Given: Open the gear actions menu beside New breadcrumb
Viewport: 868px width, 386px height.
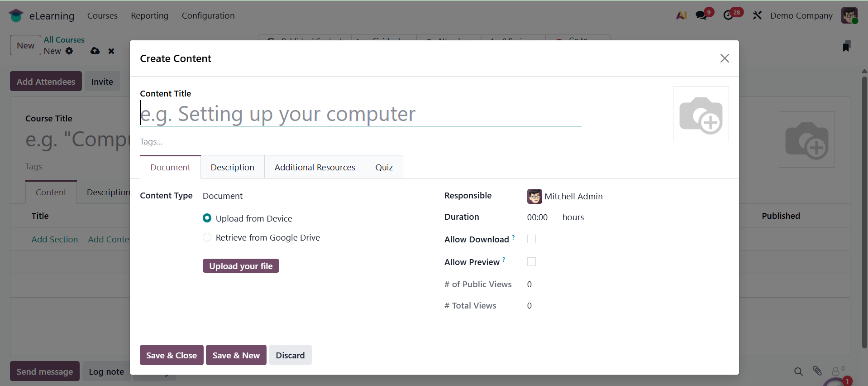Looking at the screenshot, I should (x=69, y=51).
